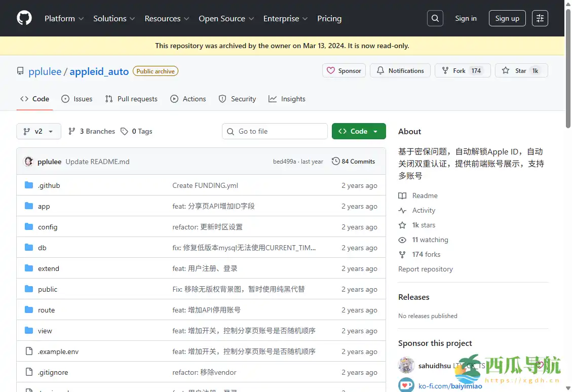Open the repository history via the commits clock icon
This screenshot has height=392, width=572.
(335, 161)
